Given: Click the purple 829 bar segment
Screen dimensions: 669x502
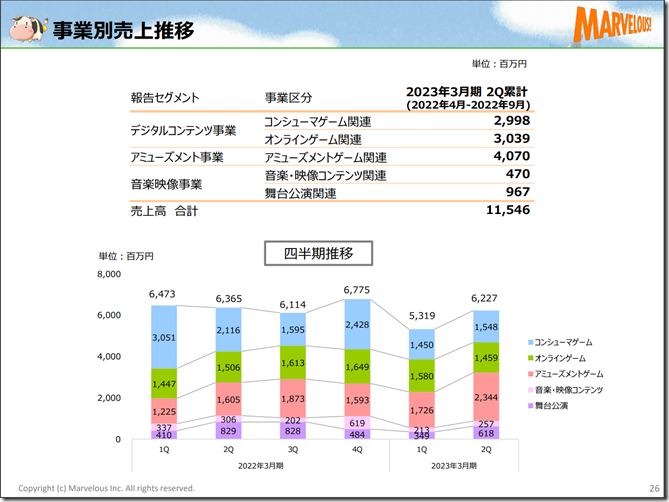Looking at the screenshot, I should coord(228,431).
